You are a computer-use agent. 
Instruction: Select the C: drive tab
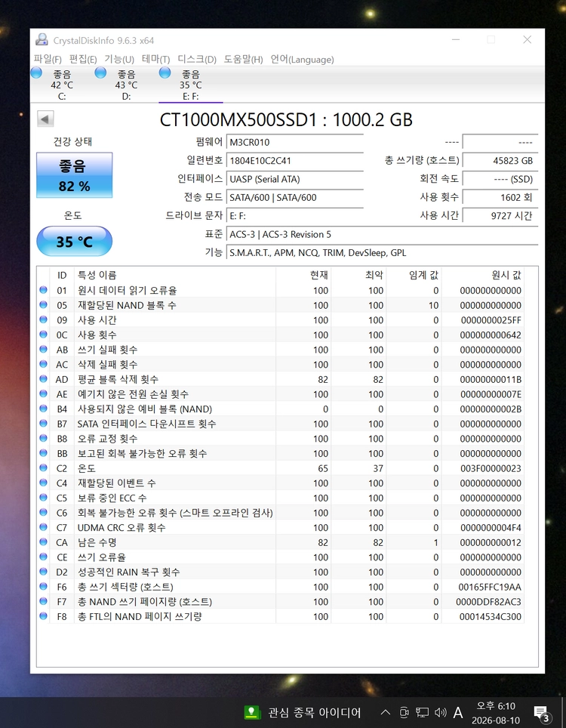point(62,85)
